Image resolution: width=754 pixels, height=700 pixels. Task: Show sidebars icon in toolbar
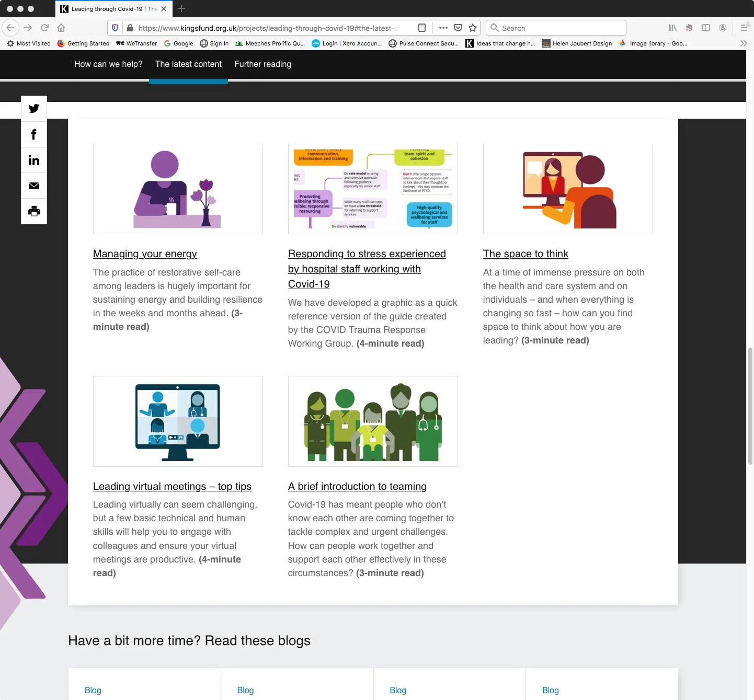click(706, 28)
